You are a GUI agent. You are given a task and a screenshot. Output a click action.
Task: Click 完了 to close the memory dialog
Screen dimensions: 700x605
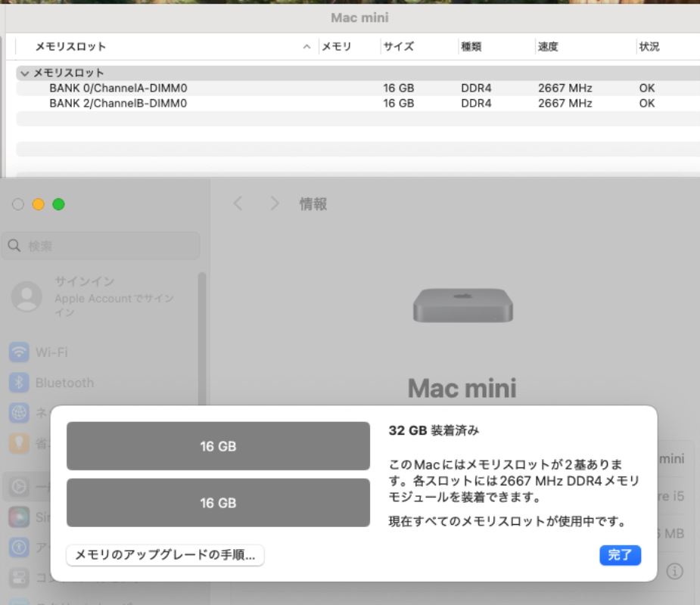[x=620, y=555]
